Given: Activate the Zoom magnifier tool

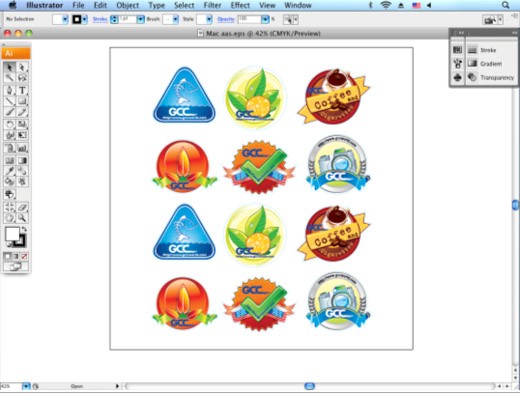Looking at the screenshot, I should pos(22,218).
